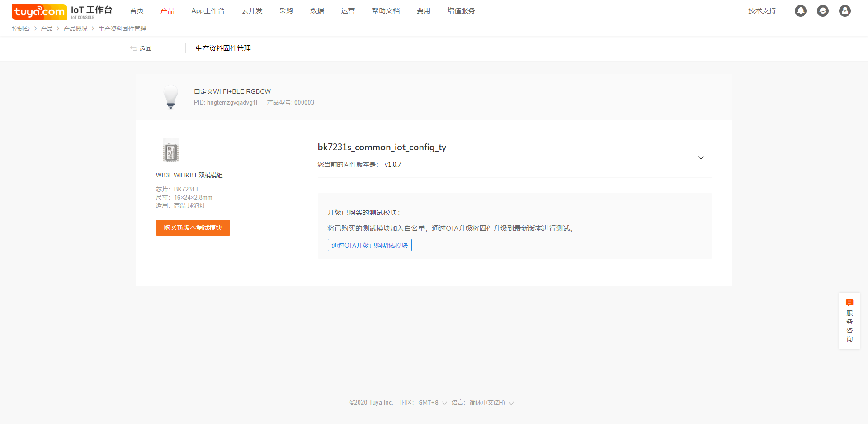Click the 自定义Wi-Fi+BLE RGBCW product name
This screenshot has width=868, height=424.
tap(232, 91)
